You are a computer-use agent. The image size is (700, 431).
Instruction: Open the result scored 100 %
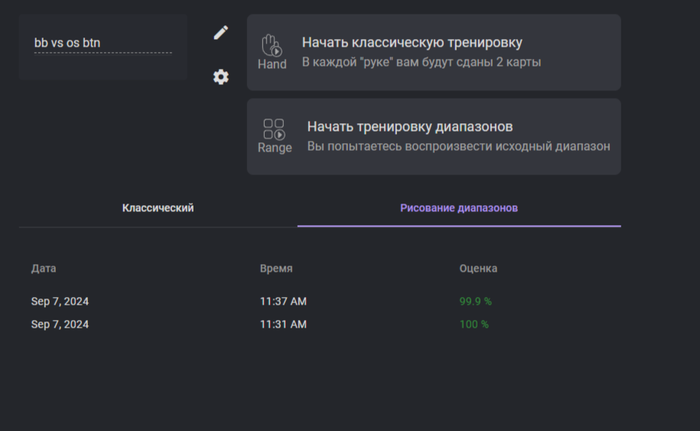[473, 324]
